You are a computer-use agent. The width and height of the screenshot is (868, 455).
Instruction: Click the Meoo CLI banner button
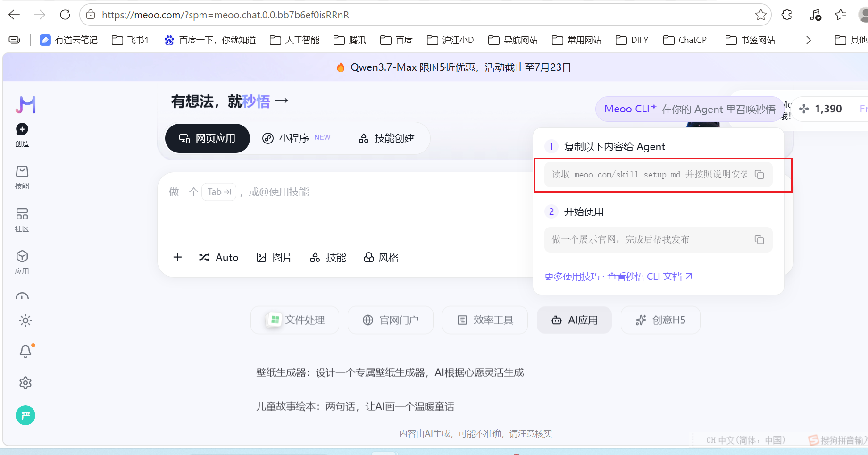[690, 109]
